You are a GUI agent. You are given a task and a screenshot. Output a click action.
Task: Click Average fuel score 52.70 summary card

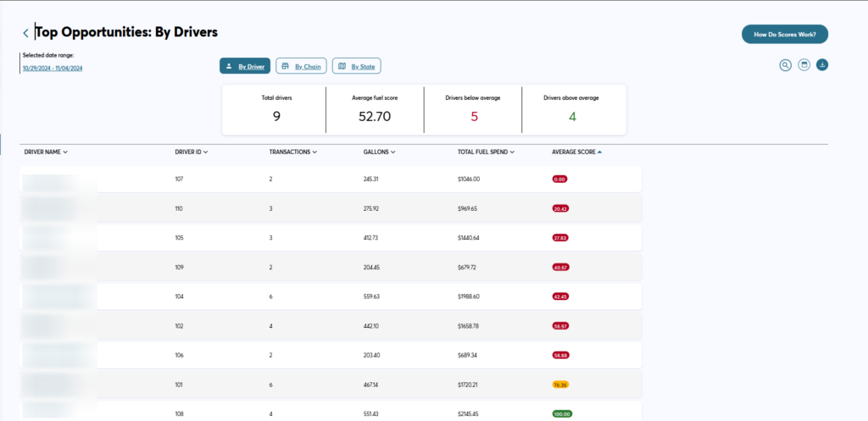click(x=375, y=109)
